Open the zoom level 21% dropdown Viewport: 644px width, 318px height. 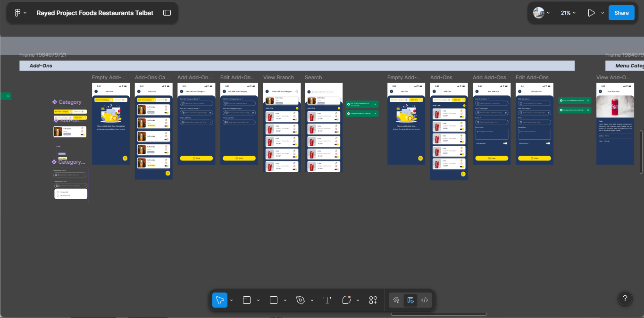[x=568, y=13]
